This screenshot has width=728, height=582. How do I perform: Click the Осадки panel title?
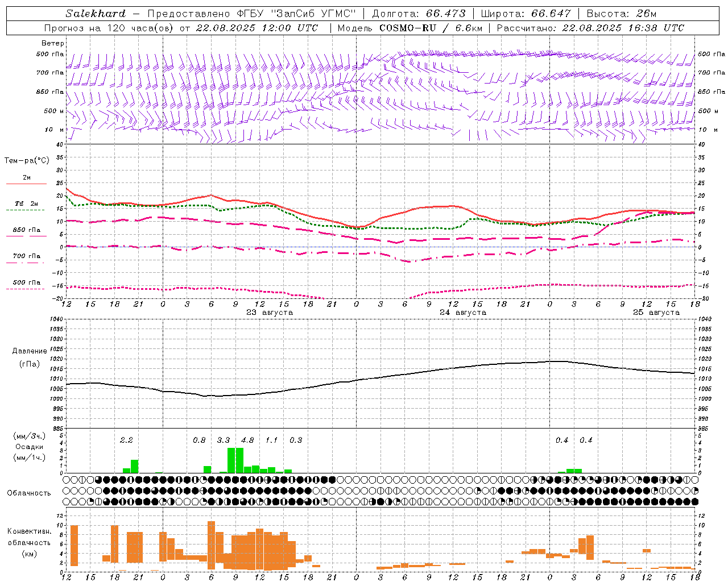(30, 447)
